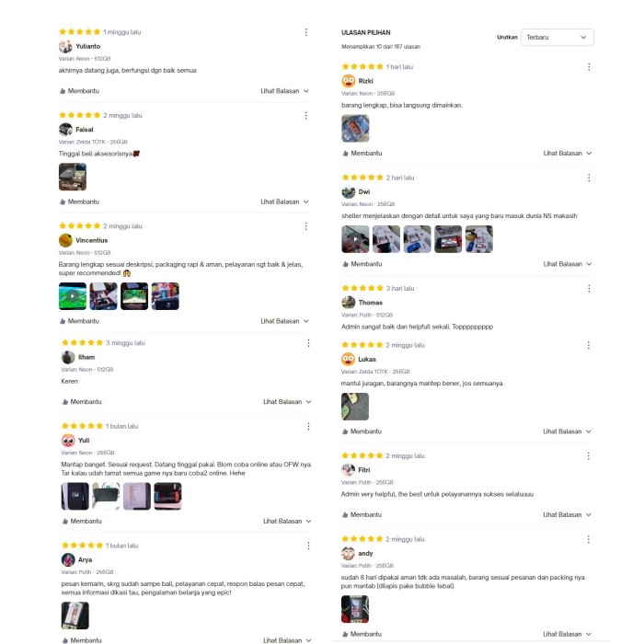
Task: Click the more options icon on andy's review
Action: (x=589, y=539)
